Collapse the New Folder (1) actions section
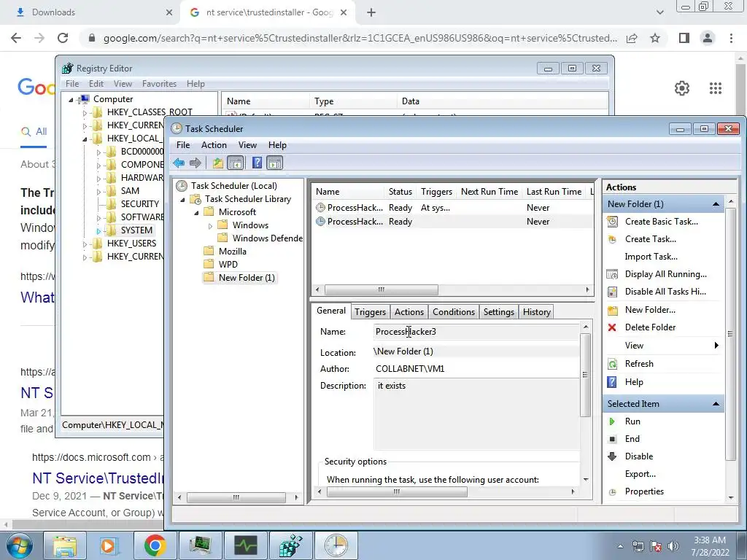This screenshot has width=747, height=560. (715, 204)
